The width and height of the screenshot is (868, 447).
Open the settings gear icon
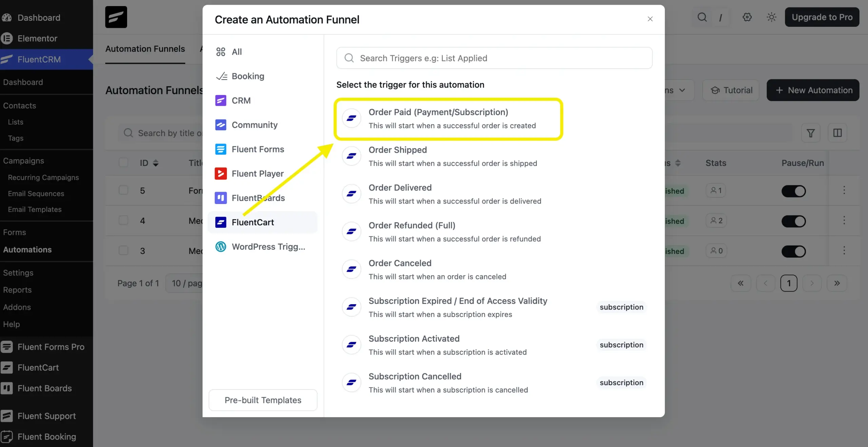tap(747, 17)
